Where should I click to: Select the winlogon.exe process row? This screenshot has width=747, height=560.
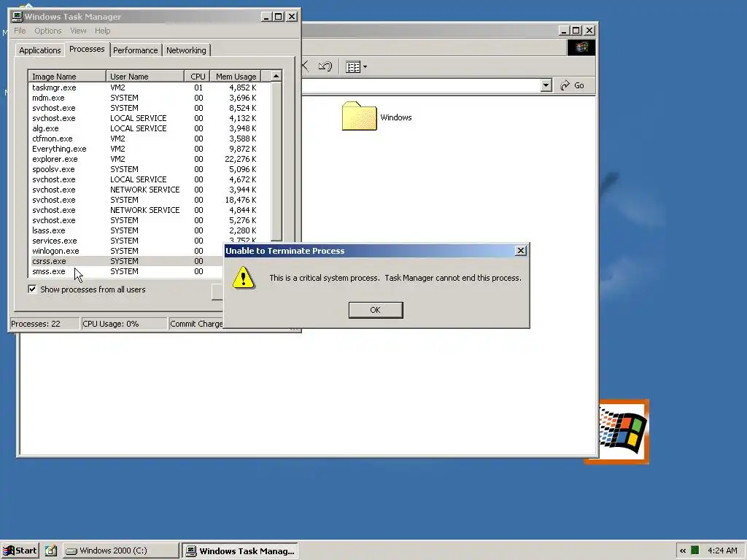click(x=126, y=251)
